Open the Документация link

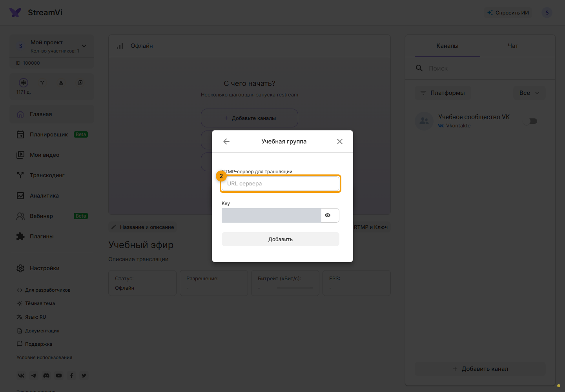coord(38,331)
